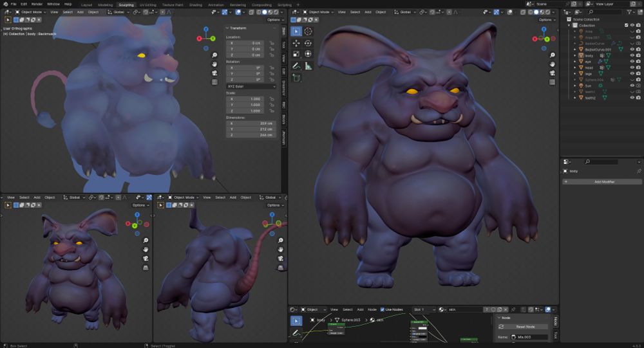The image size is (644, 348).
Task: Click green Z axis on main viewport gizmo
Action: (x=547, y=39)
